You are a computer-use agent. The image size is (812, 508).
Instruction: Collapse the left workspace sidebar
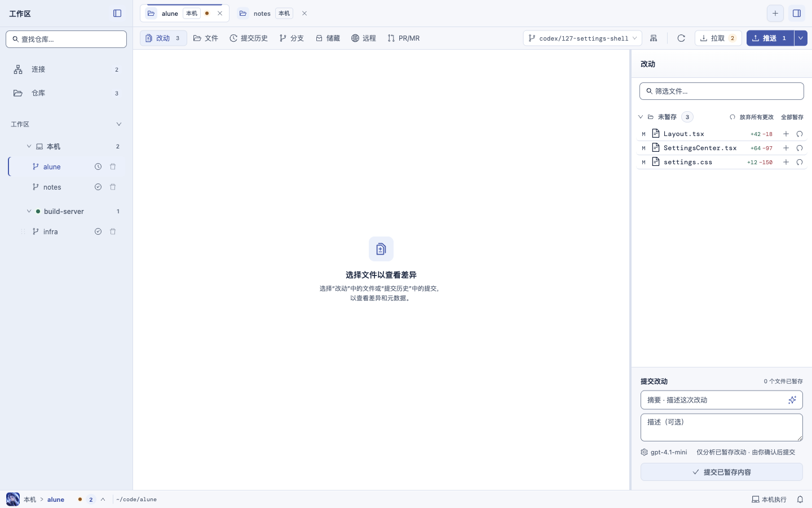pyautogui.click(x=117, y=14)
